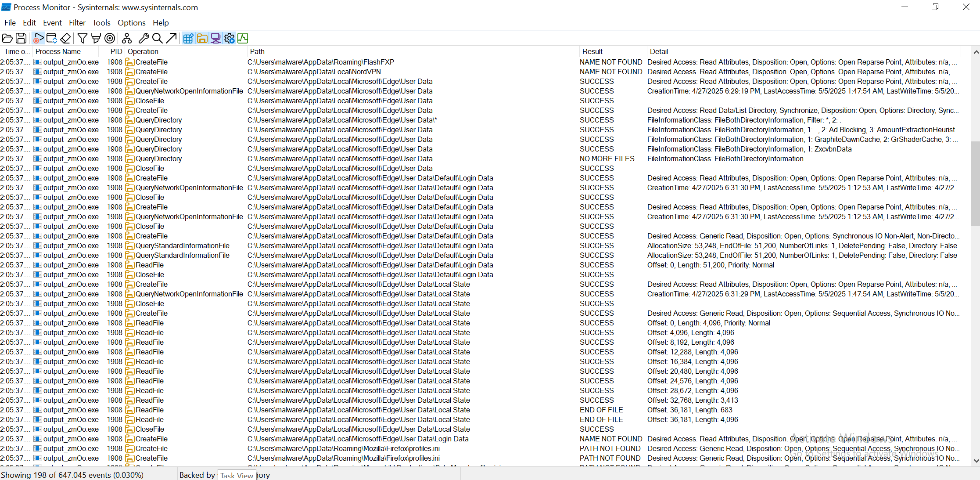Toggle the Capture events button
Screen dimensions: 980x480
tap(38, 39)
